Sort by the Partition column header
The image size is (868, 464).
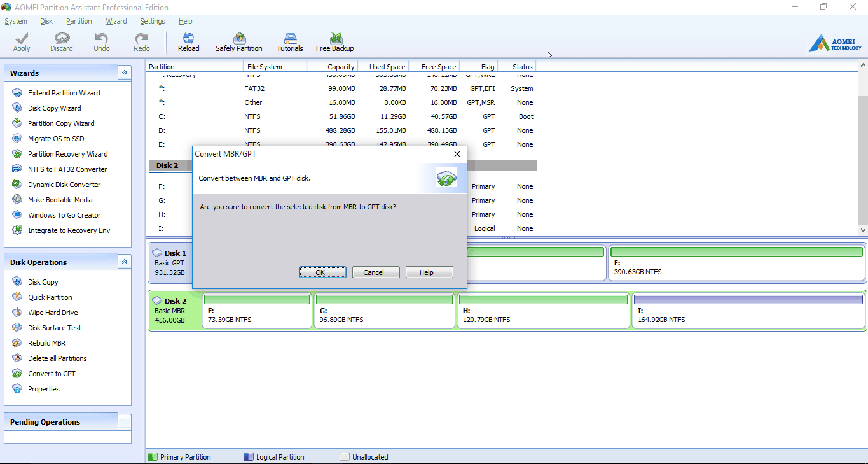tap(195, 67)
